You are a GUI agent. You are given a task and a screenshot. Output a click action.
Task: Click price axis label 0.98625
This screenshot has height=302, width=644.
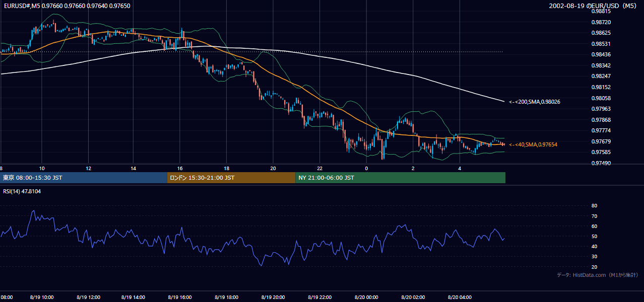601,33
